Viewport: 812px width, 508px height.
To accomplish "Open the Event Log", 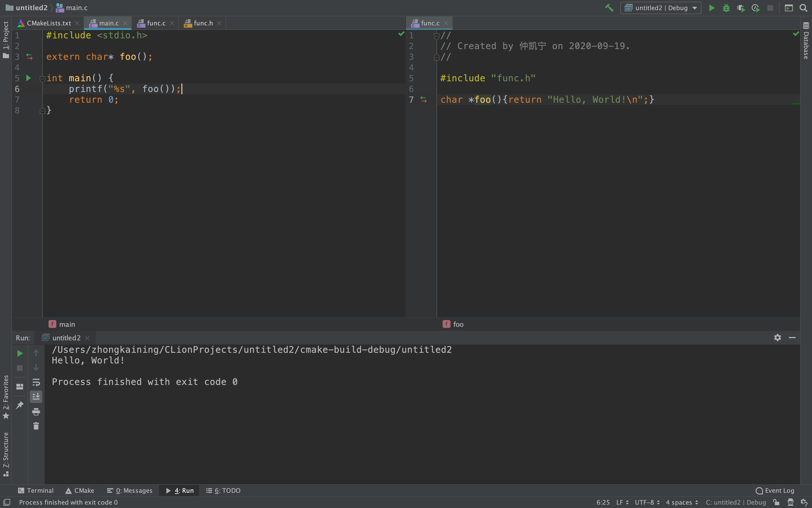I will (x=775, y=491).
